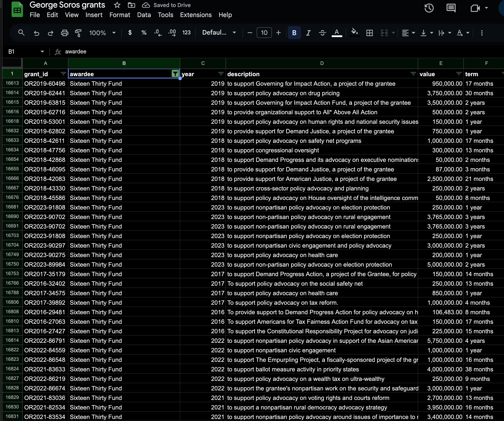504x421 pixels.
Task: Open the Extensions menu
Action: pyautogui.click(x=196, y=15)
